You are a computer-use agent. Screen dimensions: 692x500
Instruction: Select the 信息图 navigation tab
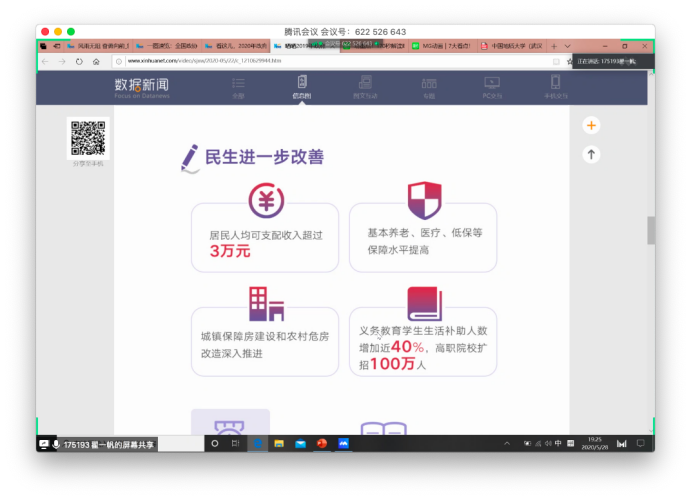[x=302, y=88]
